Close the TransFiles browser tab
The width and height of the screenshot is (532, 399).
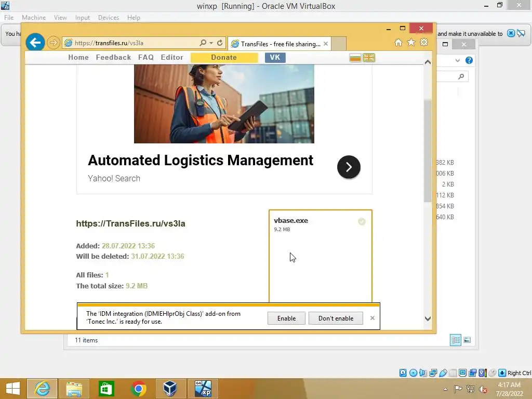click(x=326, y=44)
